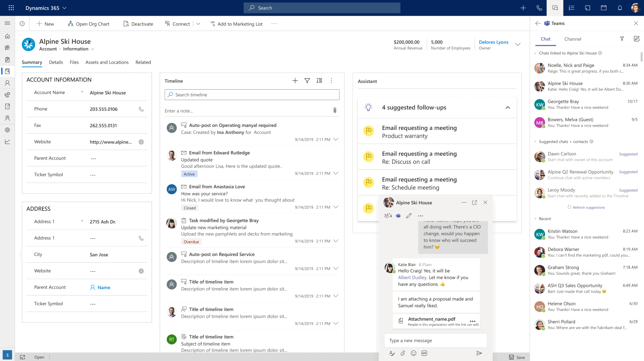Click the add people icon in chat window
Viewport: 644px width, 361px height.
pyautogui.click(x=388, y=215)
